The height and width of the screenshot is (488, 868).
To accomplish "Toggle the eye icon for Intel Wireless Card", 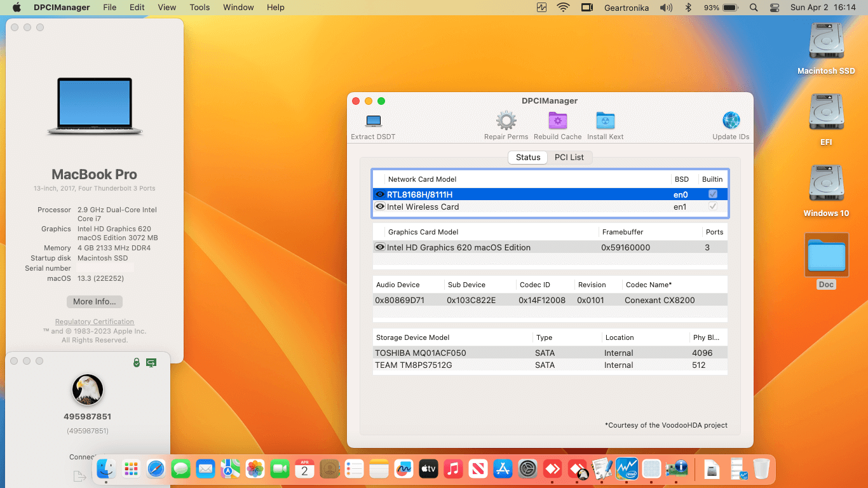I will coord(380,207).
